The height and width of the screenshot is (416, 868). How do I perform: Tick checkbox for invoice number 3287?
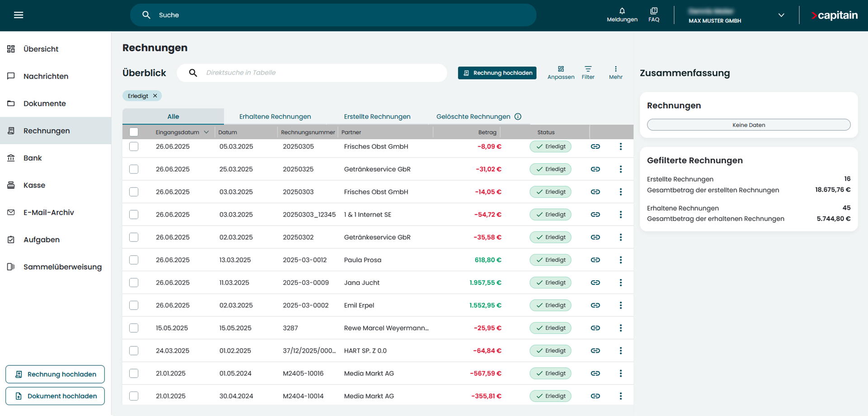point(134,328)
